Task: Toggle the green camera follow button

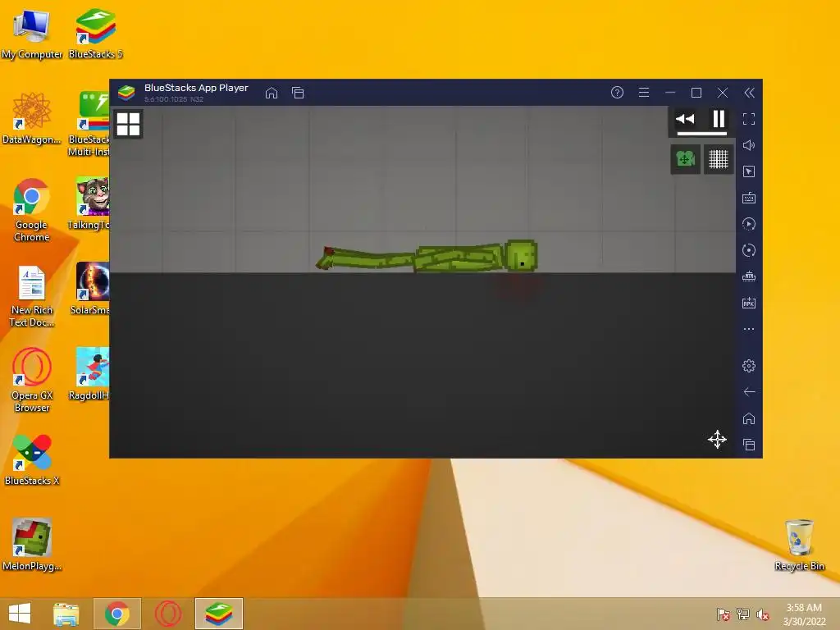Action: pyautogui.click(x=685, y=159)
